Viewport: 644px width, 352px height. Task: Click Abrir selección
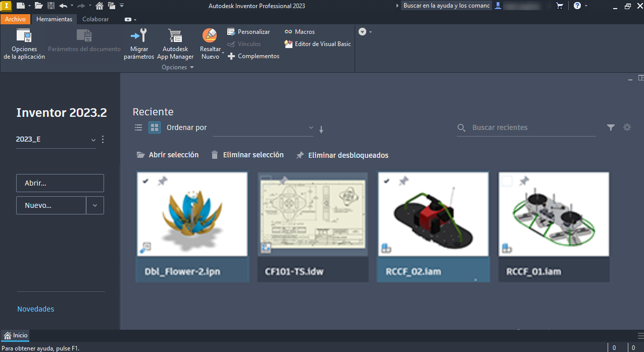coord(168,155)
